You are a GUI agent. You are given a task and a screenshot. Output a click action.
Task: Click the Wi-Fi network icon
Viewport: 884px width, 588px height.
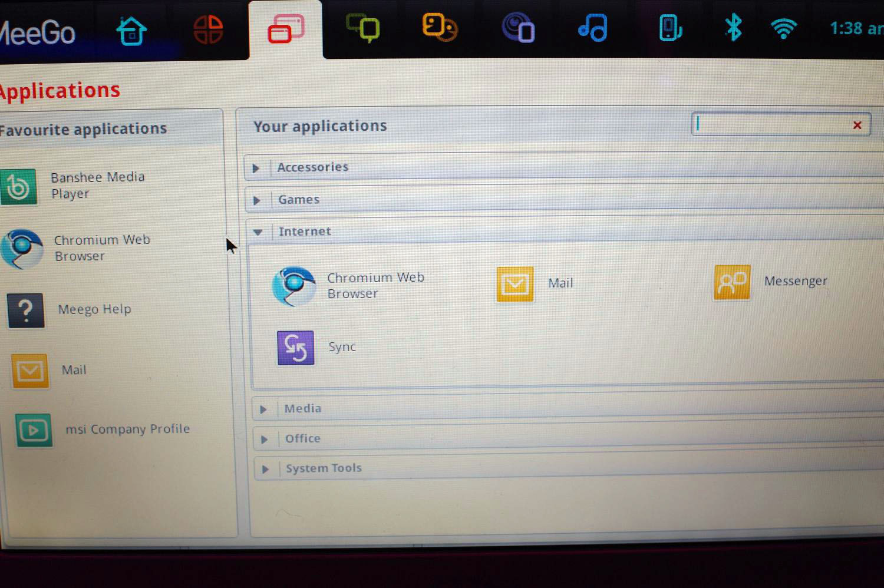784,28
